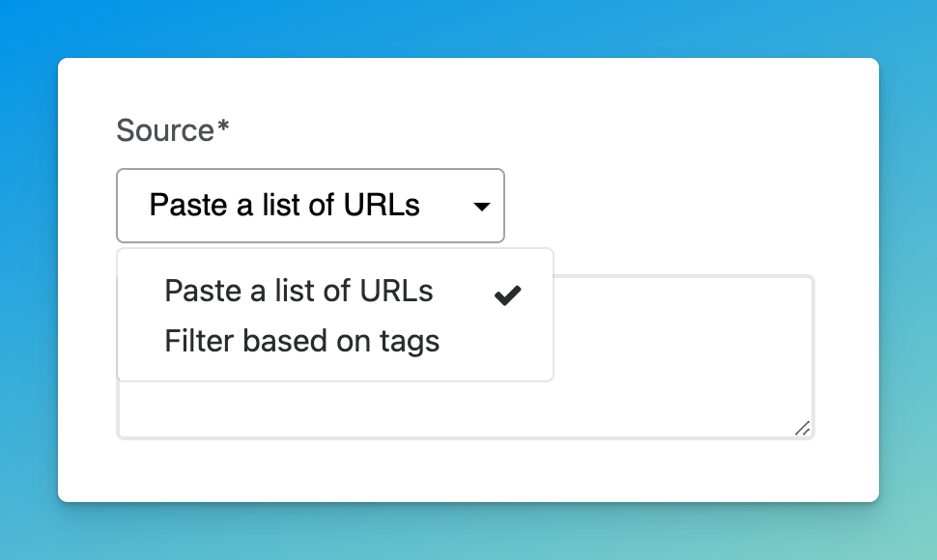
Task: Collapse the Source select via its arrow
Action: pyautogui.click(x=481, y=206)
